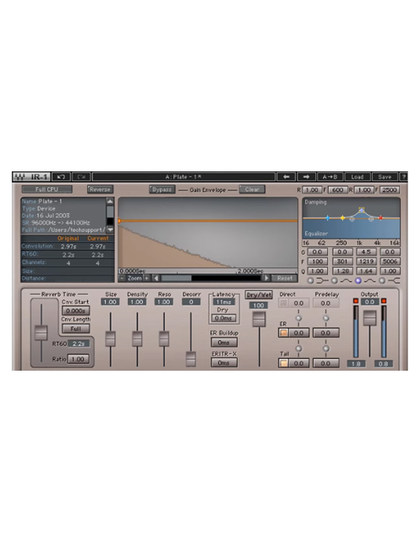Select the peaked EQ node near 1k
This screenshot has height=560, width=420.
point(361,210)
